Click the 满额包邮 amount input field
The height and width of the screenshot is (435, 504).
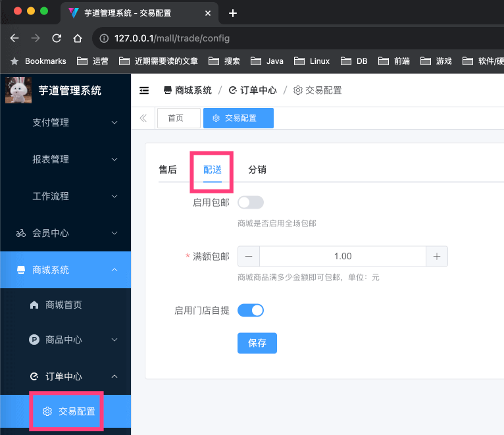343,256
